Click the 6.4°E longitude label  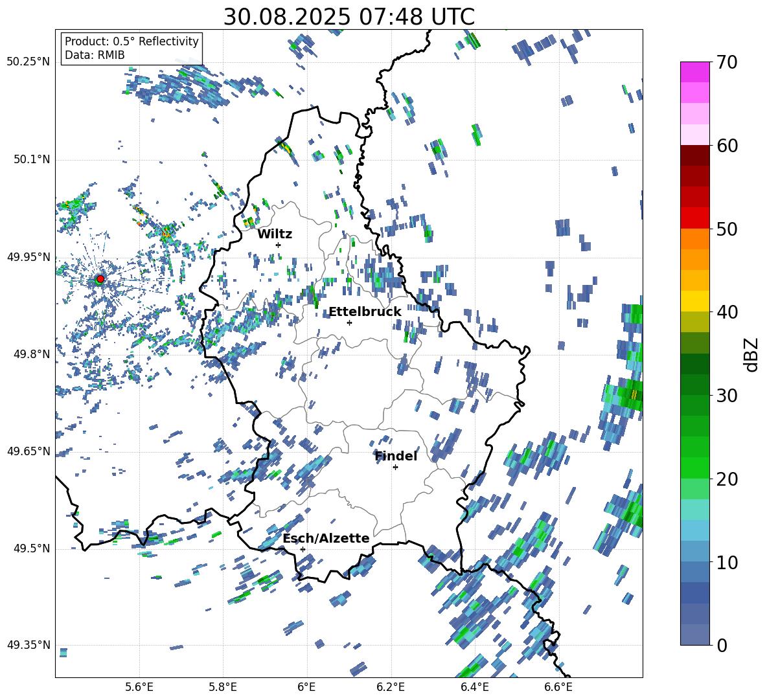pyautogui.click(x=474, y=687)
